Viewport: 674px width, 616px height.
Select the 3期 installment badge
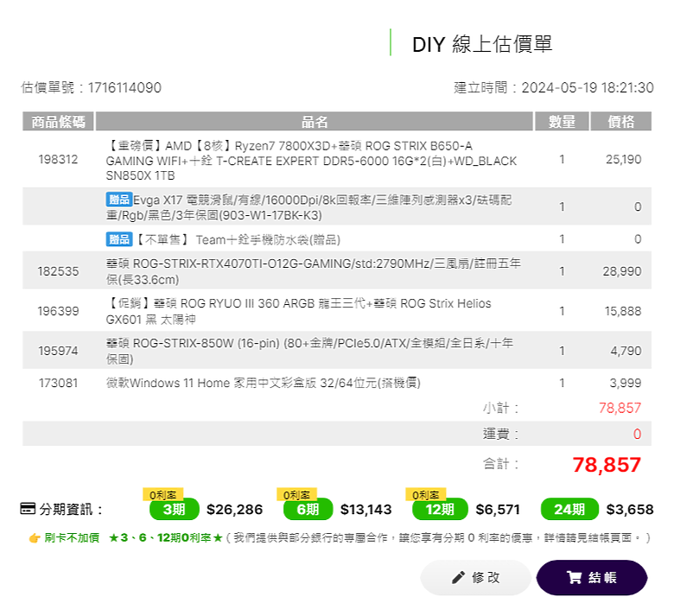click(174, 509)
